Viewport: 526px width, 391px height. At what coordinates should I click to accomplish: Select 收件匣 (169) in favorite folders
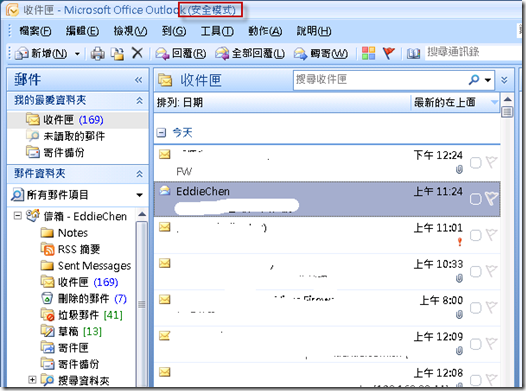[x=65, y=120]
